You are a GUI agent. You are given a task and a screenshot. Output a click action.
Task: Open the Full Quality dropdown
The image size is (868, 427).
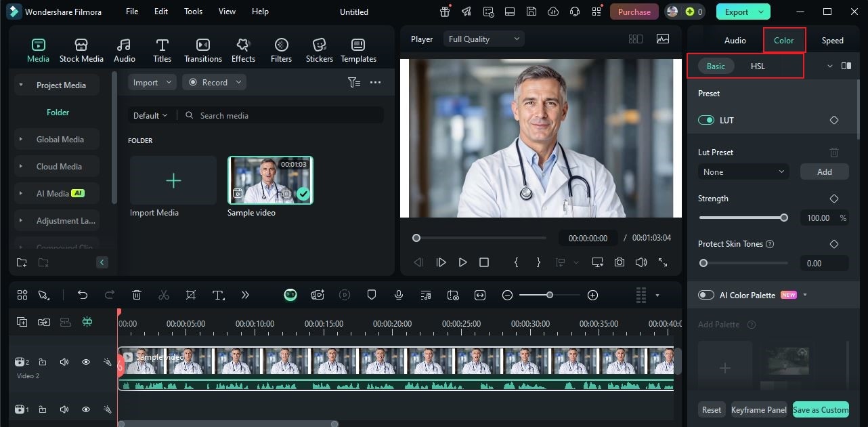point(483,39)
